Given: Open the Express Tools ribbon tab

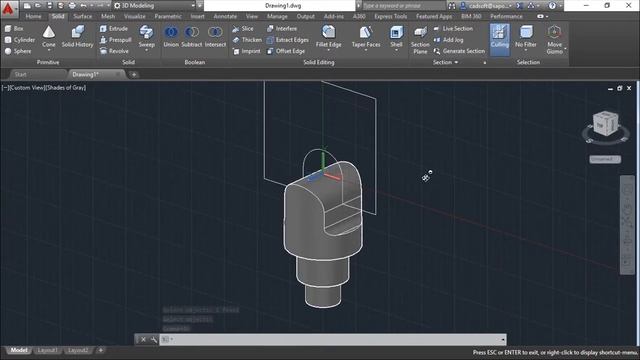Looking at the screenshot, I should pos(390,16).
